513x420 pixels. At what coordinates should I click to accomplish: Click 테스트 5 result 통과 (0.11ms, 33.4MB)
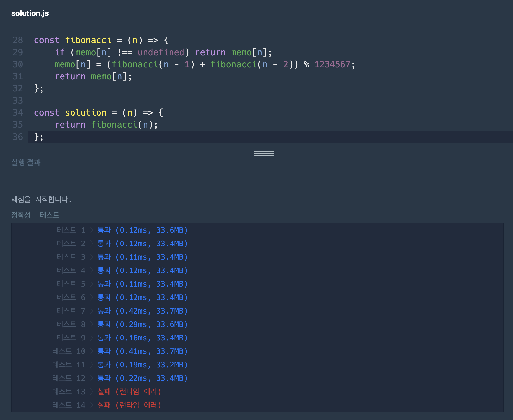[x=143, y=284]
